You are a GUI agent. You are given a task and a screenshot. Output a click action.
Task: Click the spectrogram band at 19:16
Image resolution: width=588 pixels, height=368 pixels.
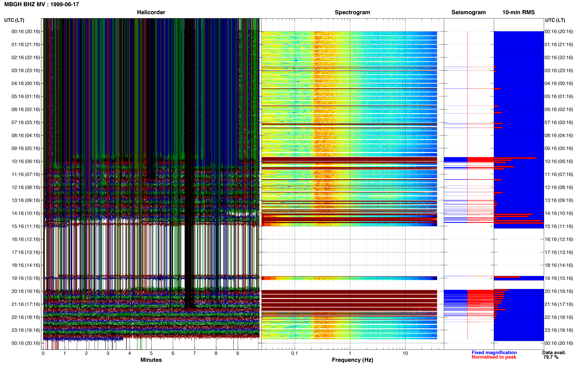349,278
